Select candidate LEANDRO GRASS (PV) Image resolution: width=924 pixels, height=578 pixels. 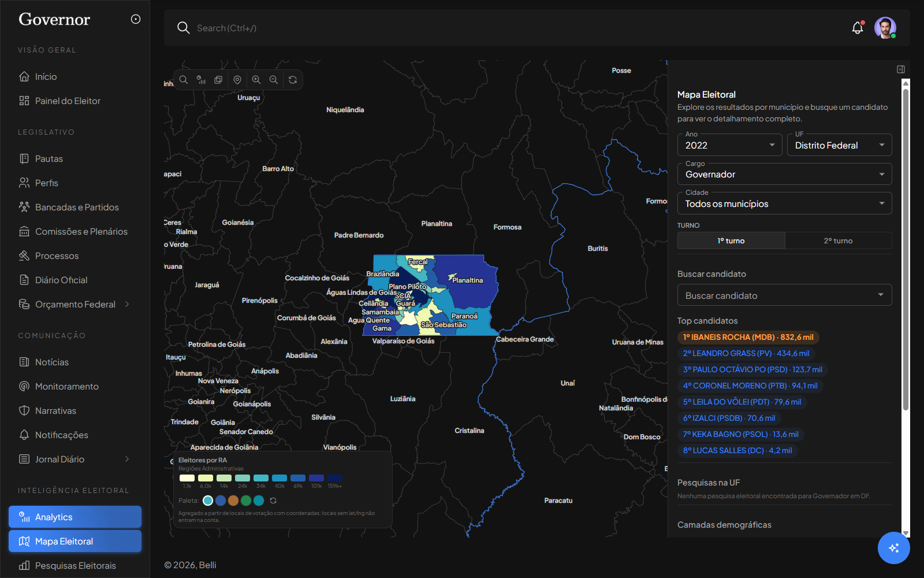click(746, 353)
